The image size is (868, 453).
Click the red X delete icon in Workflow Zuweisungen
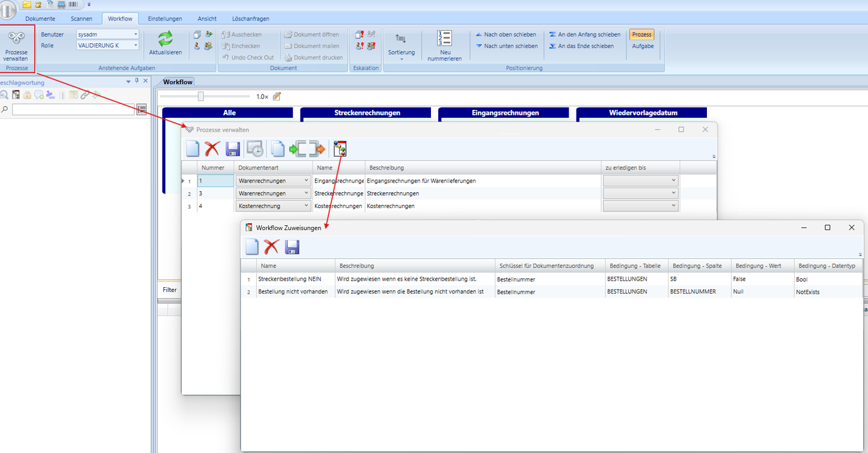coord(272,247)
